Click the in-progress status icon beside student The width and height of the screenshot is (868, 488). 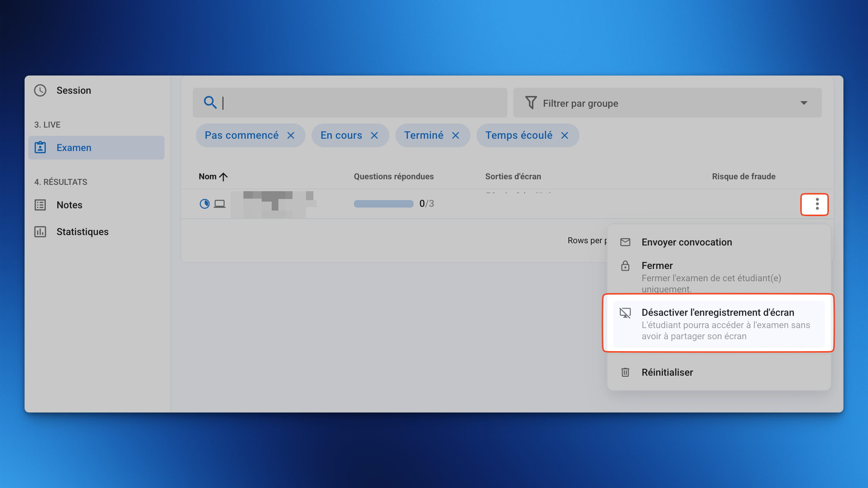pos(204,204)
